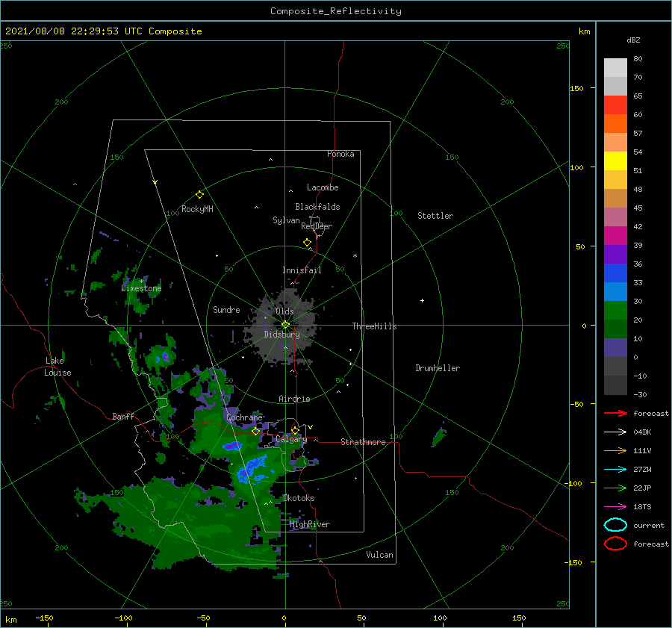Viewport: 672px width, 628px height.
Task: Click the Airdrie city label
Action: click(x=294, y=399)
